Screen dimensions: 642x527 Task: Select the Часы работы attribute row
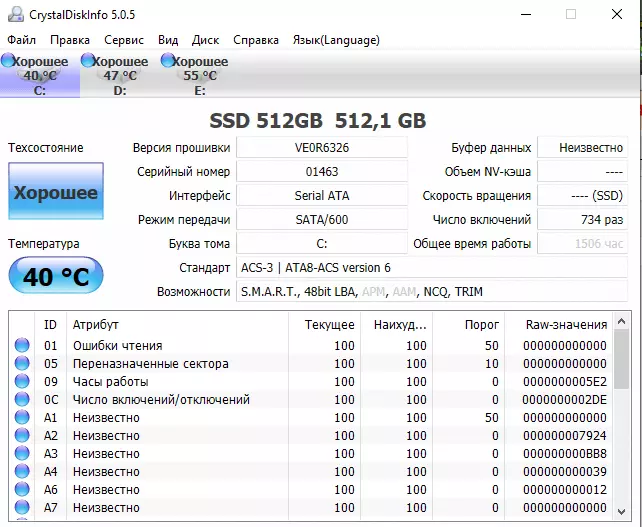click(x=311, y=381)
